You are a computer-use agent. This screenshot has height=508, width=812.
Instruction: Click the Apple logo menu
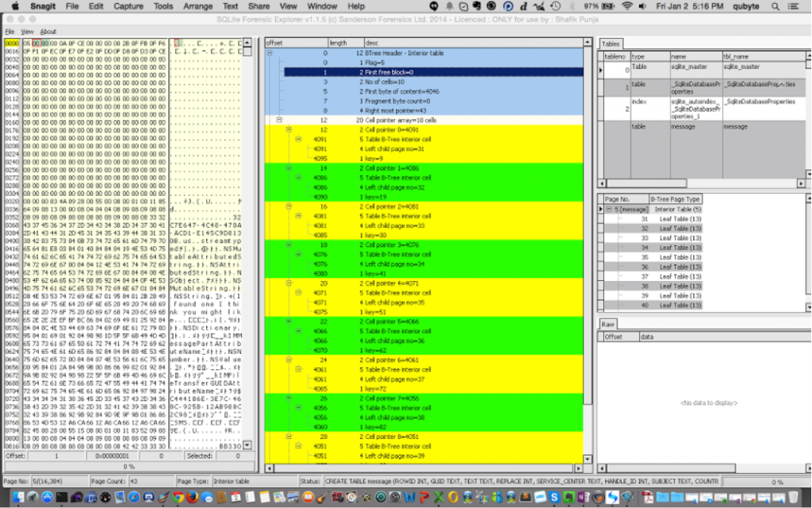(x=13, y=6)
